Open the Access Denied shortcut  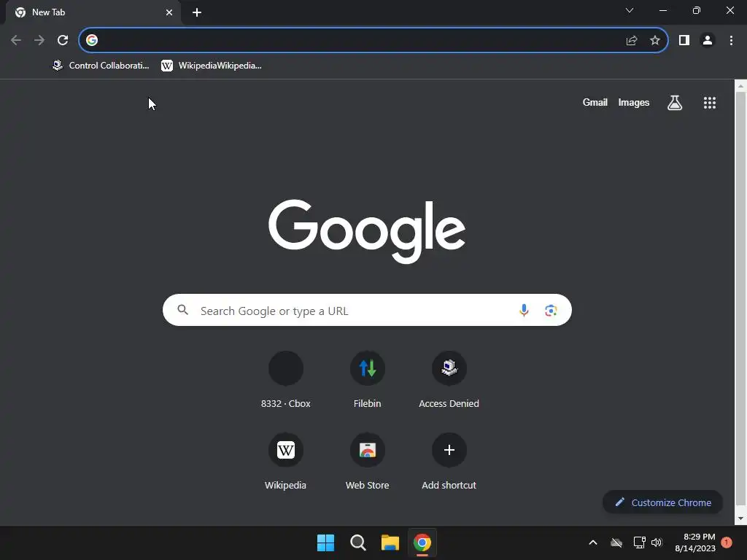coord(449,379)
